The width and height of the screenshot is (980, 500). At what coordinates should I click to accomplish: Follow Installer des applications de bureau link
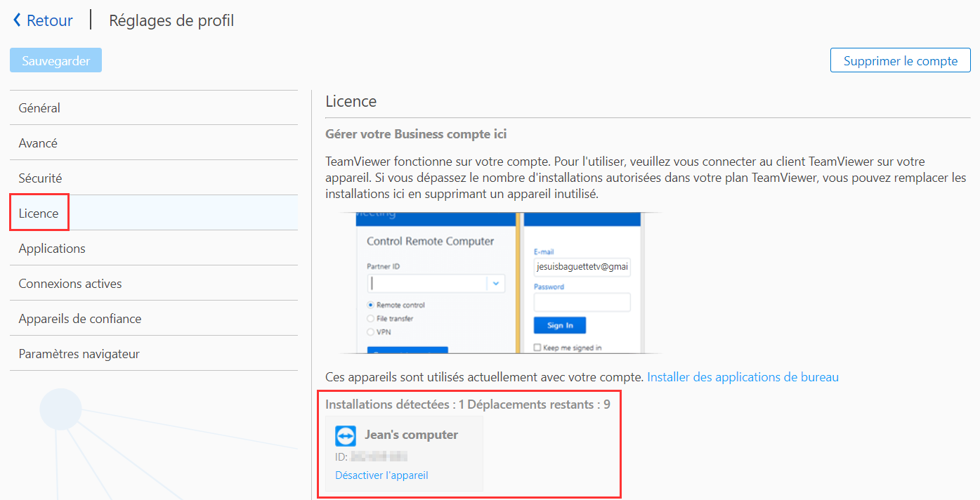click(743, 377)
